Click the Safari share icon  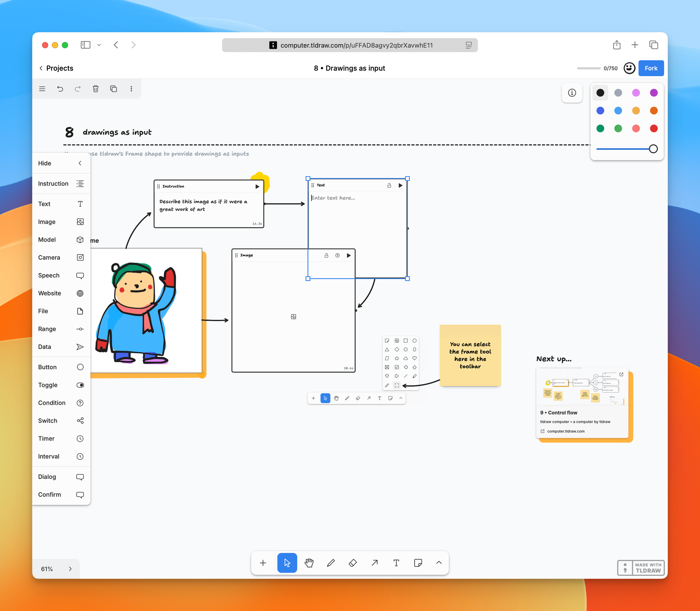[617, 45]
